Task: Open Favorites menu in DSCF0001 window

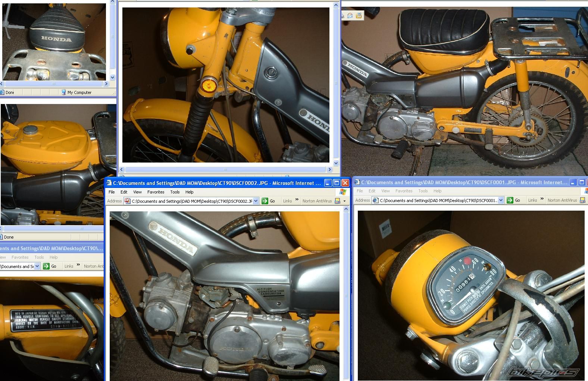Action: (404, 191)
